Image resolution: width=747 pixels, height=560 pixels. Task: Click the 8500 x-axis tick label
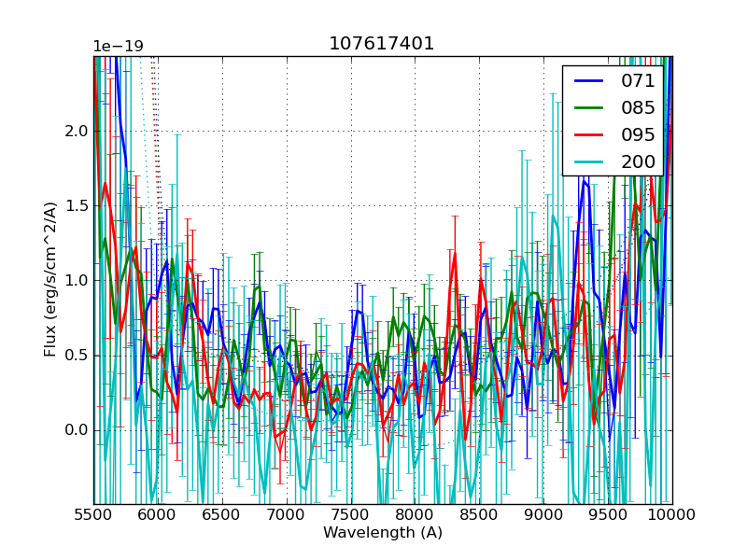pyautogui.click(x=479, y=514)
